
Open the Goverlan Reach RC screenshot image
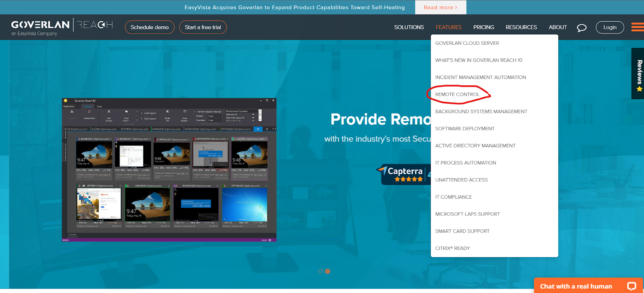[x=169, y=170]
